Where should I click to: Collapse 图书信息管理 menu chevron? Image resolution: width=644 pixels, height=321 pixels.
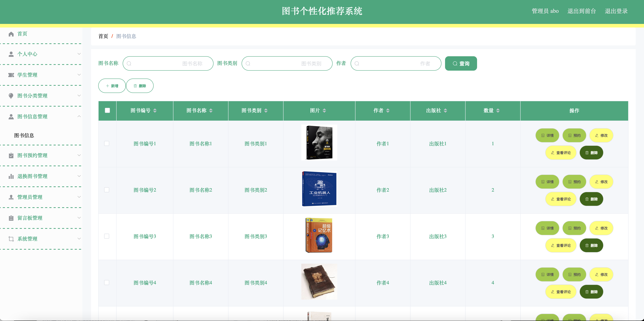pyautogui.click(x=79, y=116)
